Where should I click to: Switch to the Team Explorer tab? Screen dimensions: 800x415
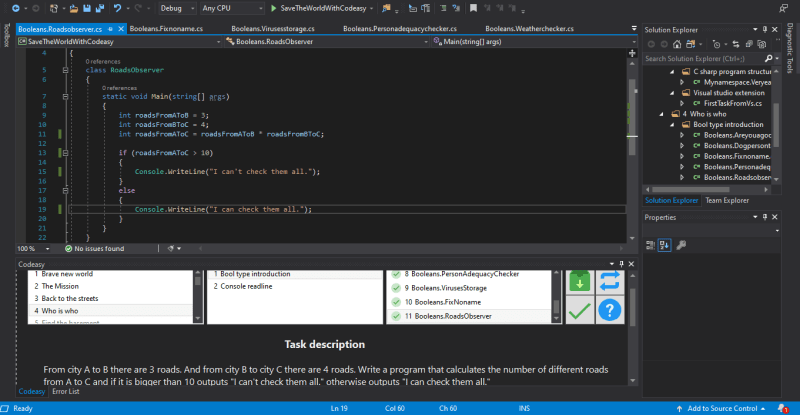pos(727,200)
